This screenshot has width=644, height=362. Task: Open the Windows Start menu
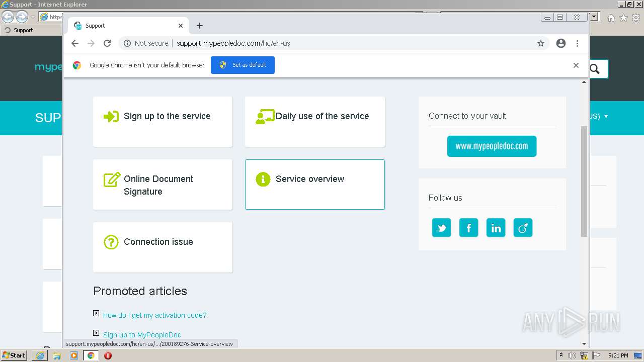(x=14, y=355)
